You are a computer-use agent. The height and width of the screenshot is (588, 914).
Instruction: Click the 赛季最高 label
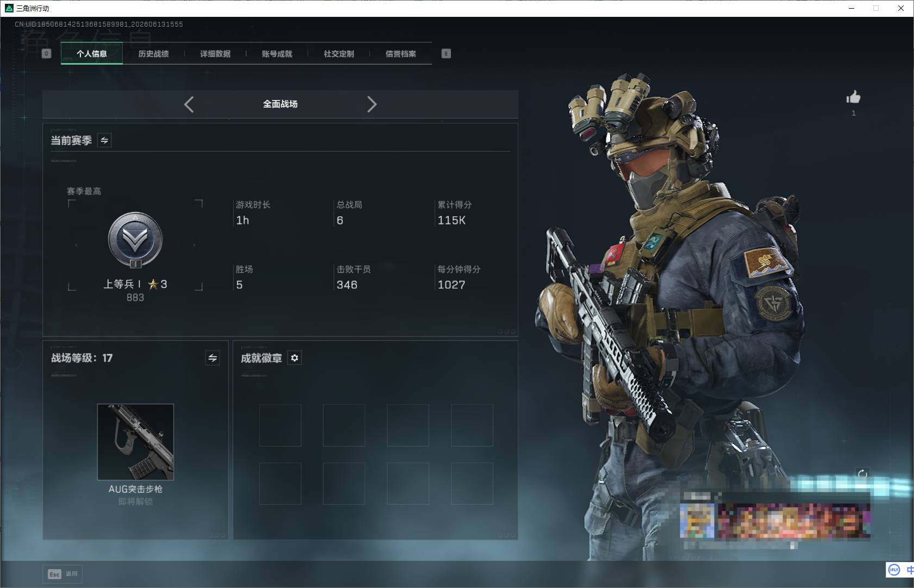pyautogui.click(x=84, y=191)
